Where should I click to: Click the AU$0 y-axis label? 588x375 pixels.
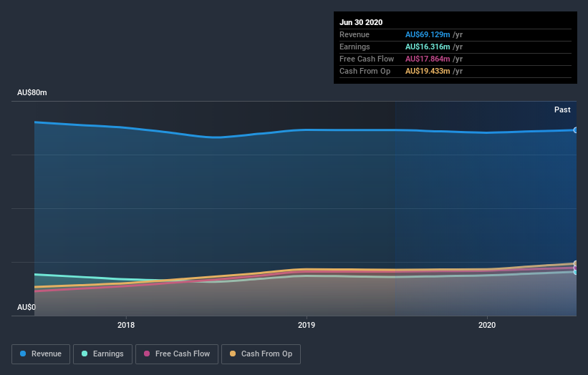tap(26, 307)
